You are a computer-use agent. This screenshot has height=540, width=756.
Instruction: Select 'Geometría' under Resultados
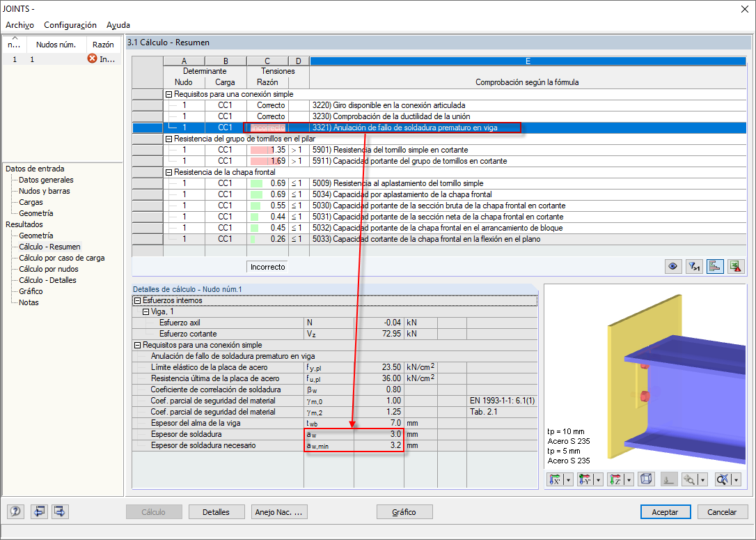click(36, 236)
